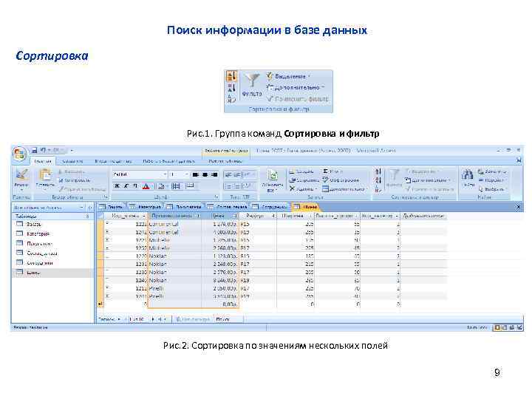532x399 pixels.
Task: Switch to Работа с базами данных tab
Action: [x=168, y=161]
